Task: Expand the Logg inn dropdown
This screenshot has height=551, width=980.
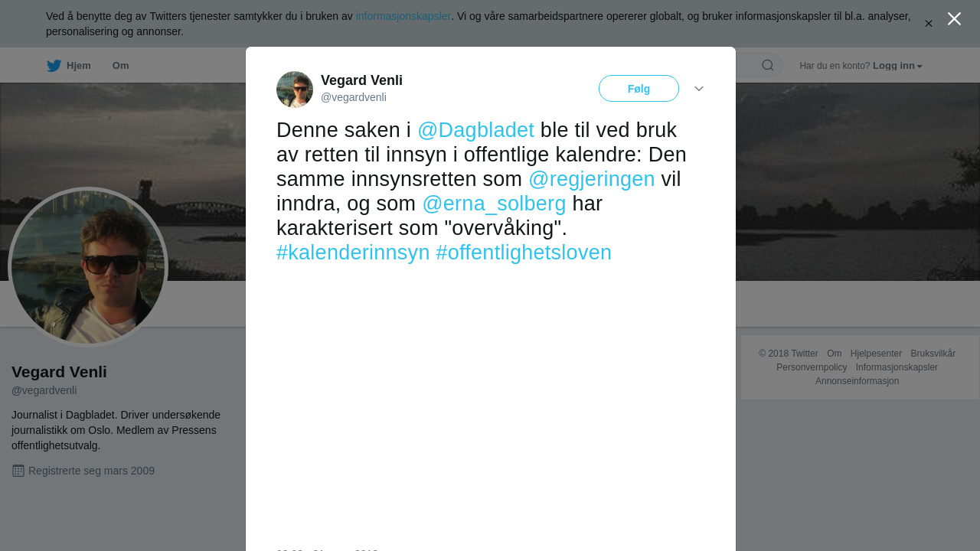Action: click(x=897, y=66)
